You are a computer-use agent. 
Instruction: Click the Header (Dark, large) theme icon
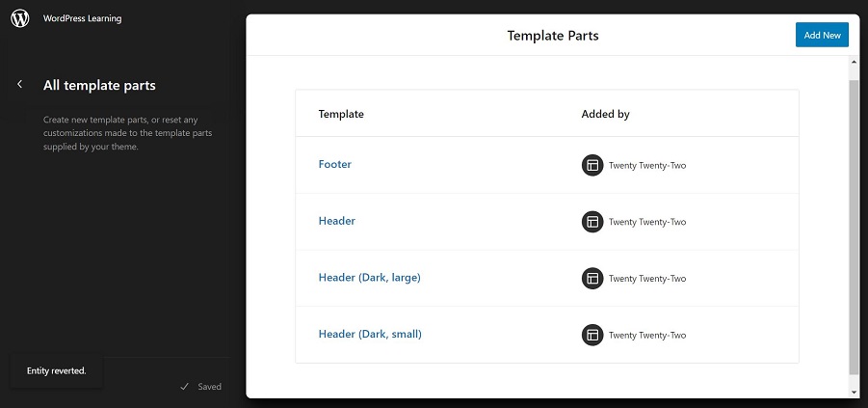592,279
